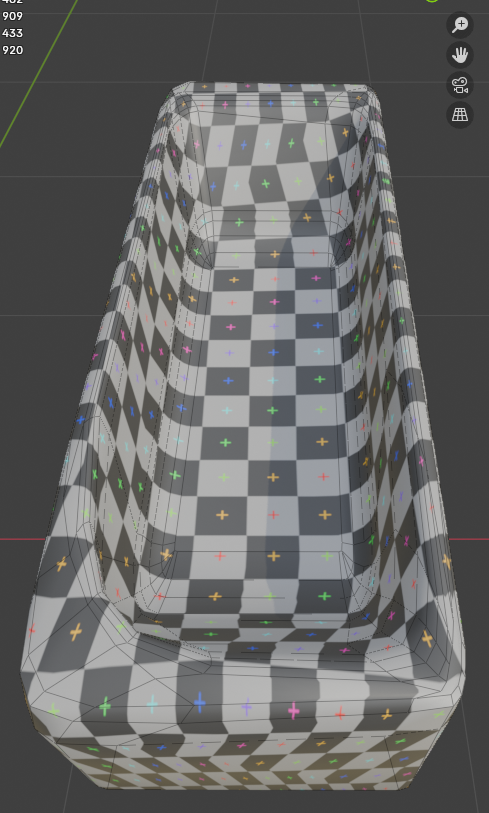Click the 909 statistics value

click(x=12, y=16)
